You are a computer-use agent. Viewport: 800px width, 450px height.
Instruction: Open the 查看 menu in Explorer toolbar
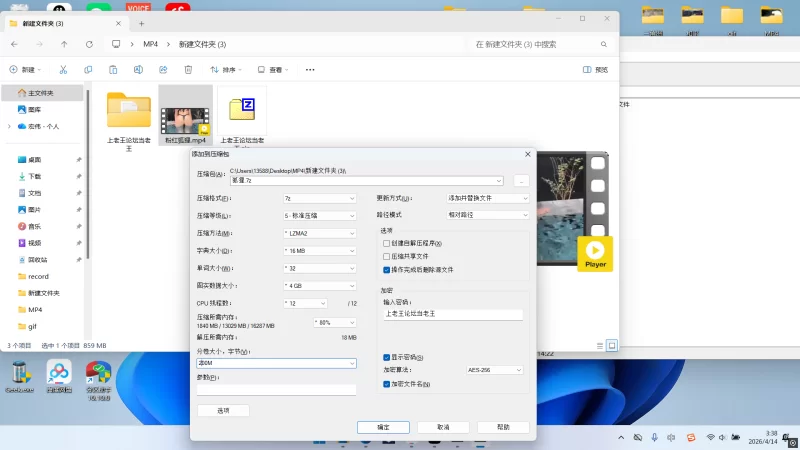point(274,70)
